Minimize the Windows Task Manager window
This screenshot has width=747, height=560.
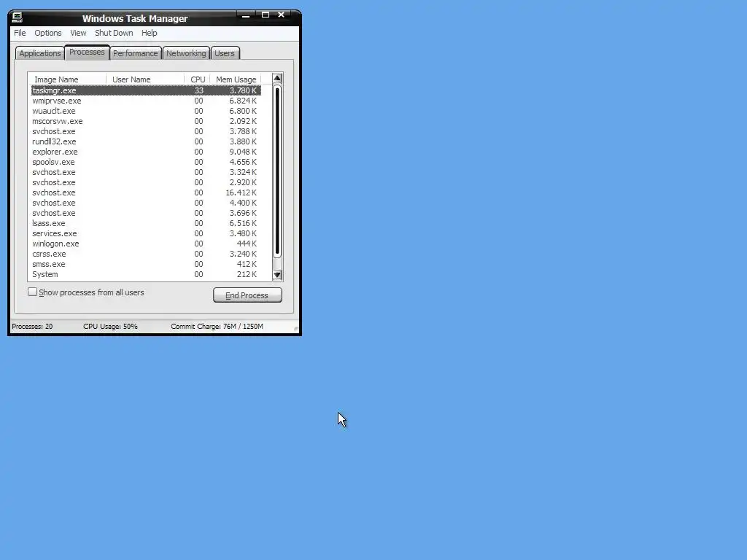coord(246,15)
